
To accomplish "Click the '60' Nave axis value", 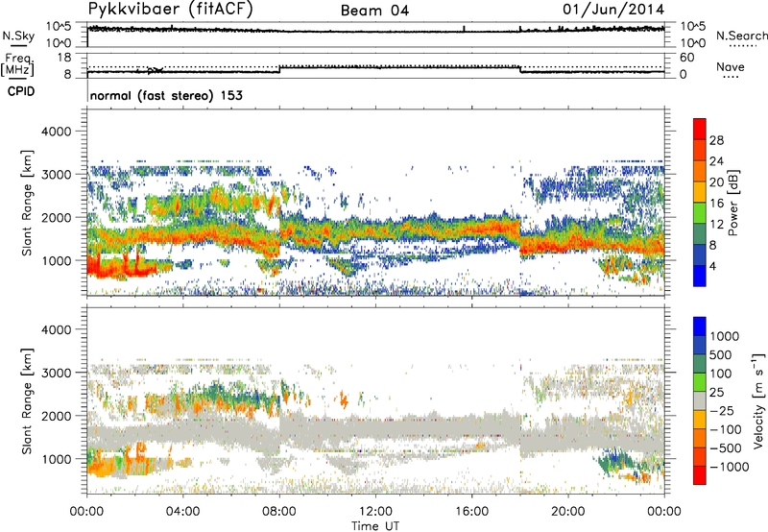I will [686, 58].
